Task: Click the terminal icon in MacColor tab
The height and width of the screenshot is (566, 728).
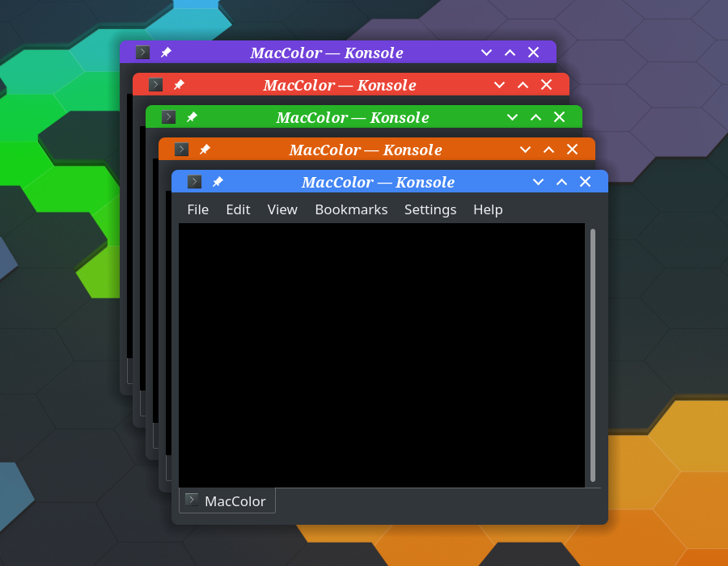Action: (x=192, y=500)
